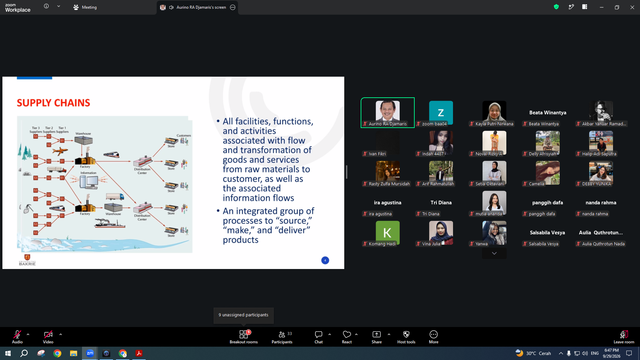
Task: Expand share options arrow beside Share
Action: click(x=389, y=334)
